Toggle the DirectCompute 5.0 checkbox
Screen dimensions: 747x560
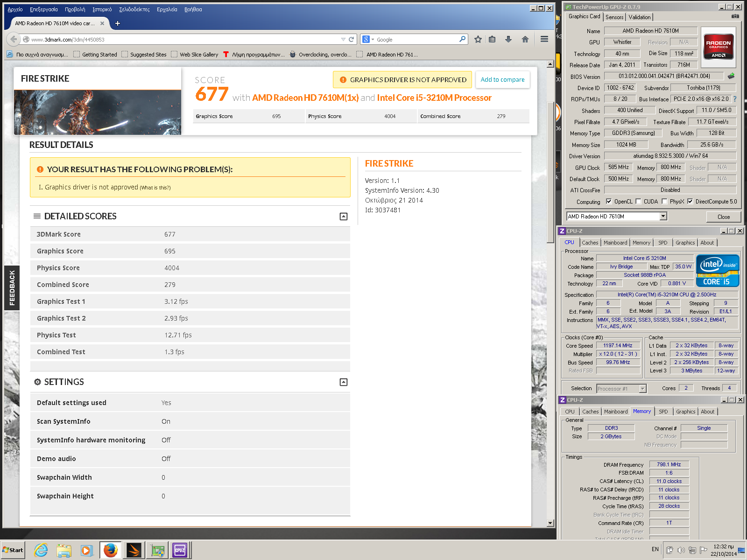coord(690,202)
